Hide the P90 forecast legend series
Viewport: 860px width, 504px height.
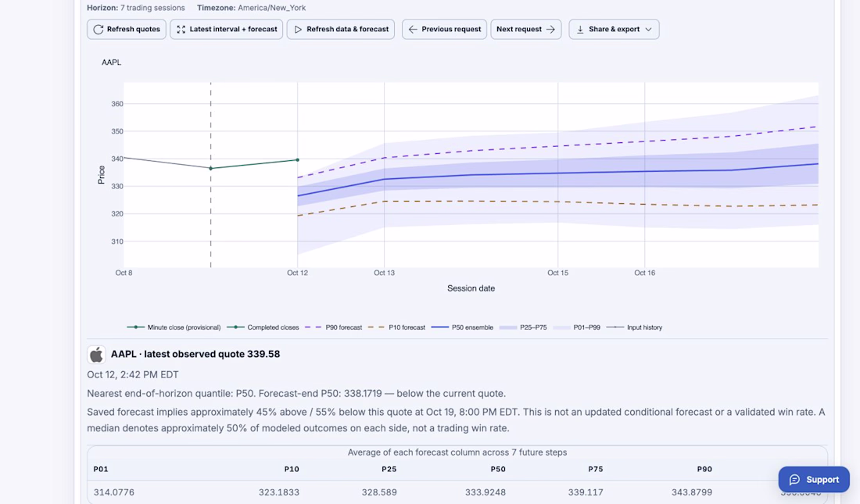click(x=334, y=327)
